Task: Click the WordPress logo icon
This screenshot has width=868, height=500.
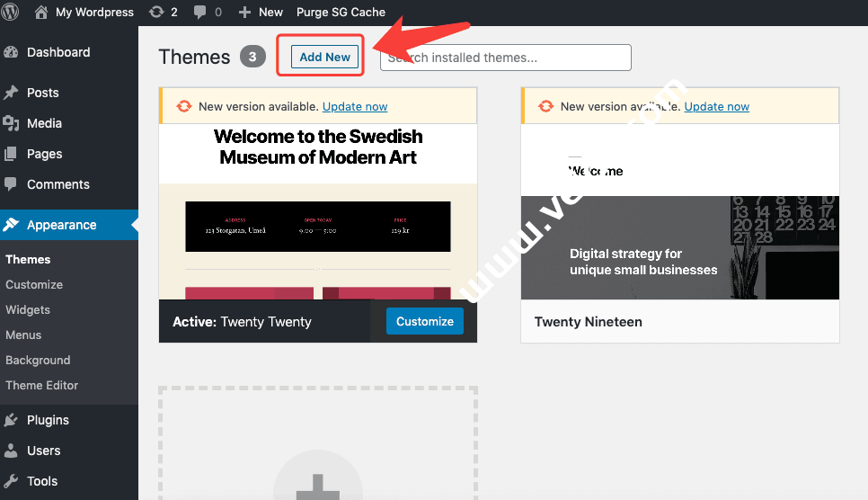Action: [12, 12]
